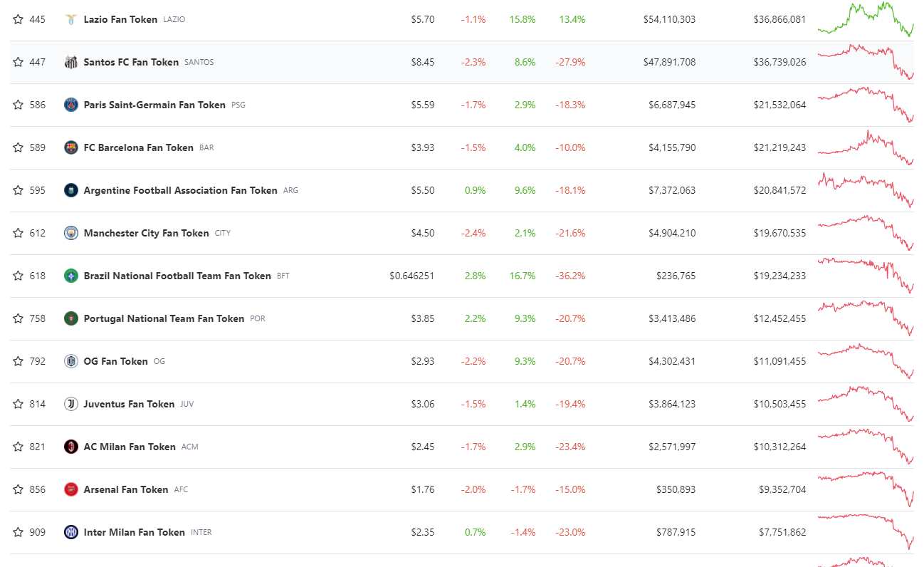Screen dimensions: 924x567
Task: Click the star icon for Juventus Fan Token
Action: 18,404
